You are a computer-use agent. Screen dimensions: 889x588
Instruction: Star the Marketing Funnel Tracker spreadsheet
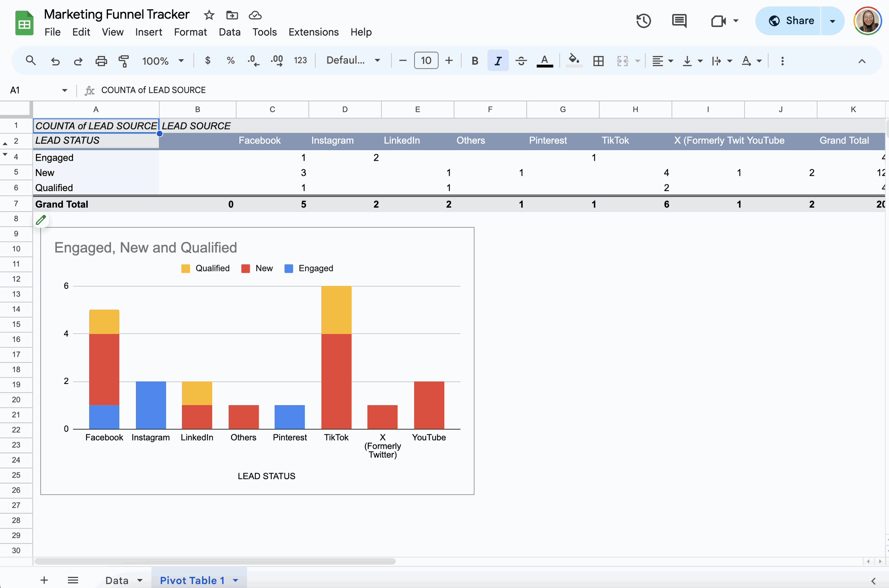pos(209,15)
